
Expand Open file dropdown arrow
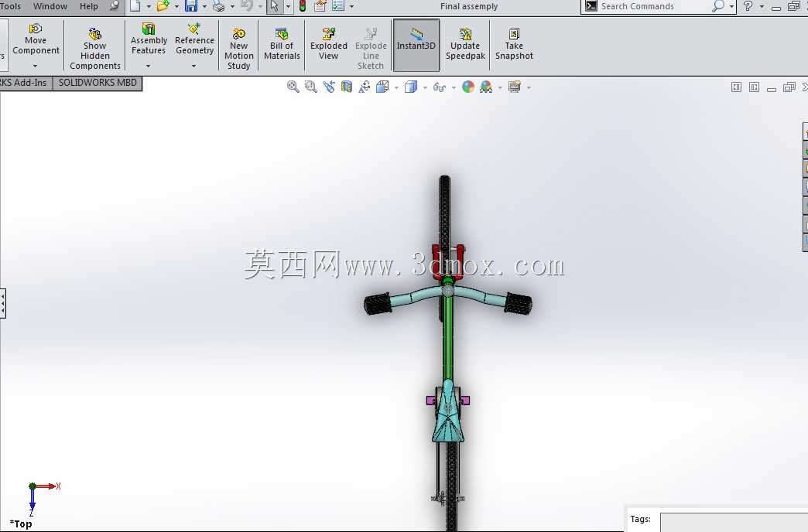pos(176,7)
